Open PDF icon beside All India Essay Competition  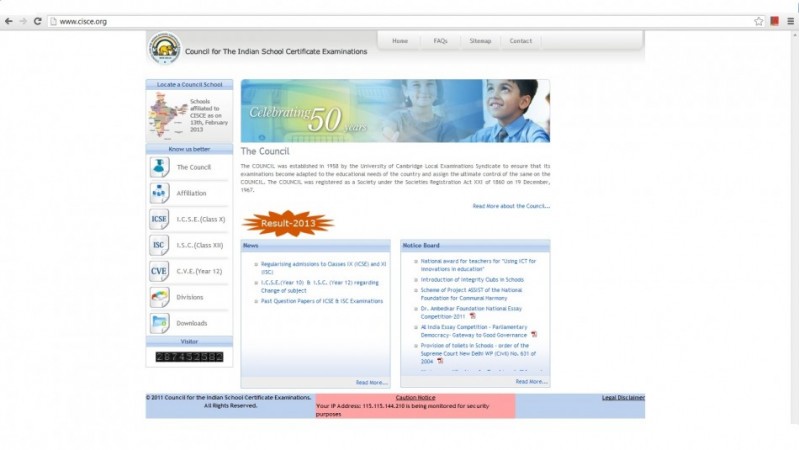[534, 334]
